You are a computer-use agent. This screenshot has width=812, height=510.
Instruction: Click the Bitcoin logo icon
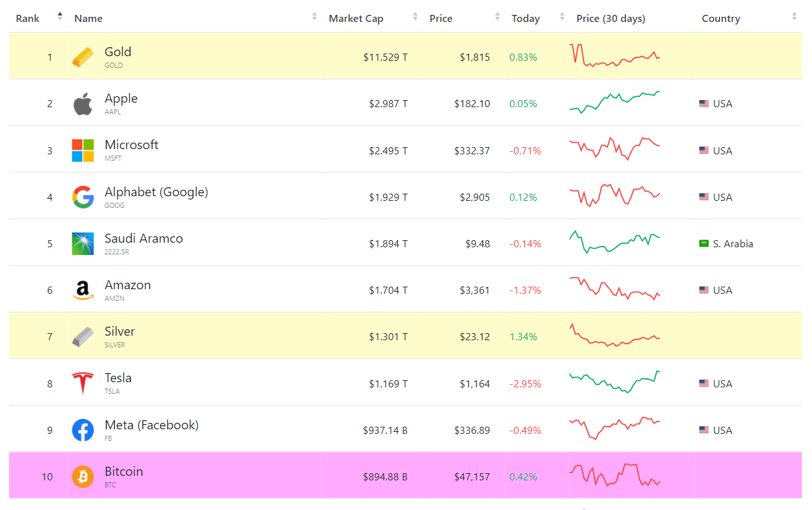(x=83, y=476)
